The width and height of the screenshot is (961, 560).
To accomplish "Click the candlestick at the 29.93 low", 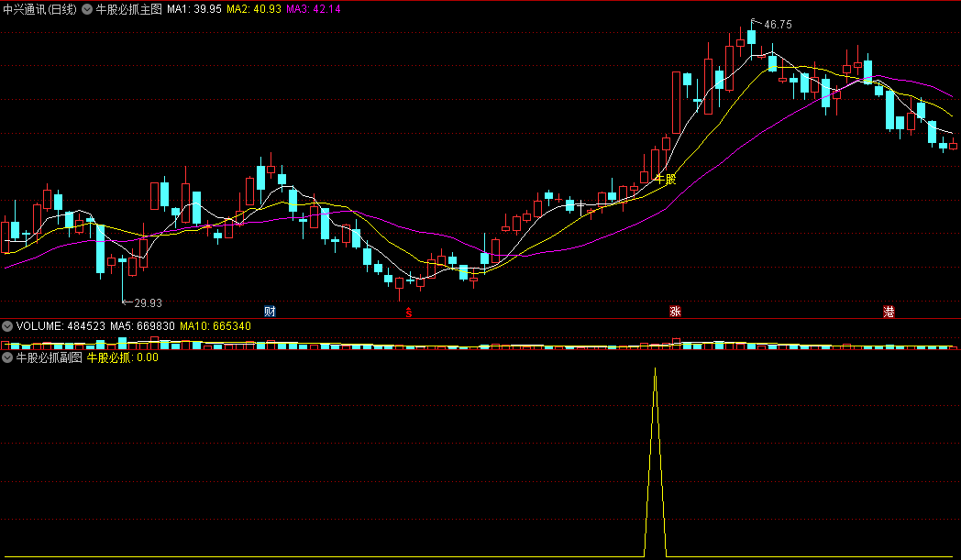I will pos(123,278).
